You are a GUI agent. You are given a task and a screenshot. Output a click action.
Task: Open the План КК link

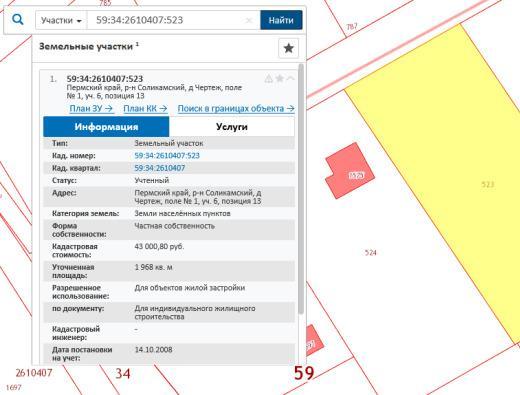point(145,108)
